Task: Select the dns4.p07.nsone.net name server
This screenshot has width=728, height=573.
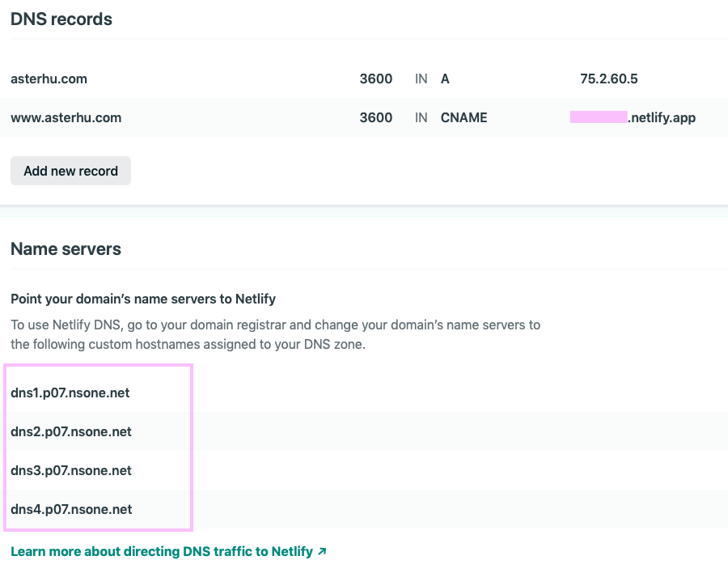Action: point(71,510)
